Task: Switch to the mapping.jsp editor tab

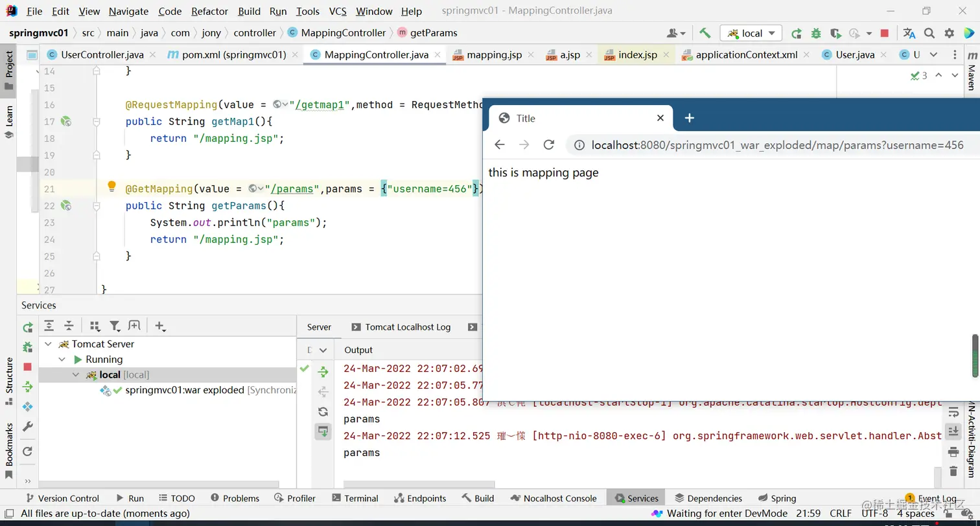Action: pyautogui.click(x=494, y=54)
